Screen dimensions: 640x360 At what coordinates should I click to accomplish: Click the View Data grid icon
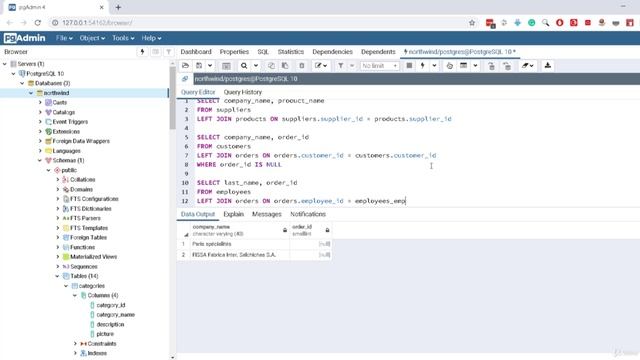point(226,66)
